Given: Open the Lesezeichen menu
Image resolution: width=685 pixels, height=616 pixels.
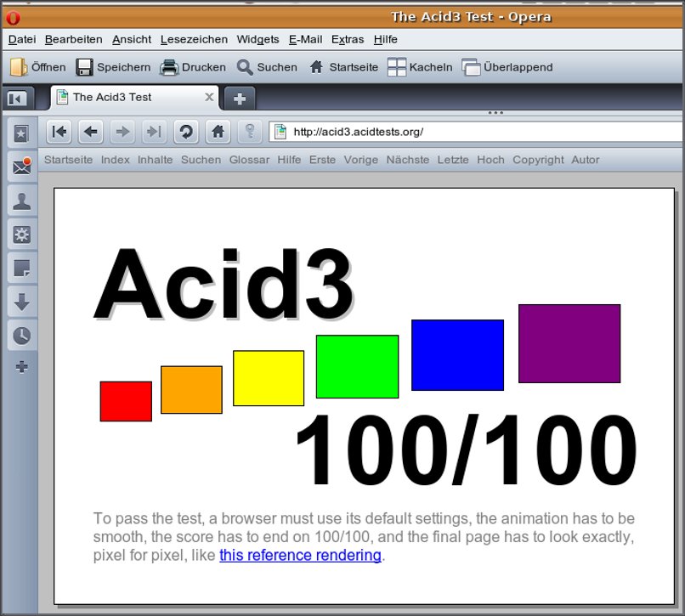Looking at the screenshot, I should 194,39.
